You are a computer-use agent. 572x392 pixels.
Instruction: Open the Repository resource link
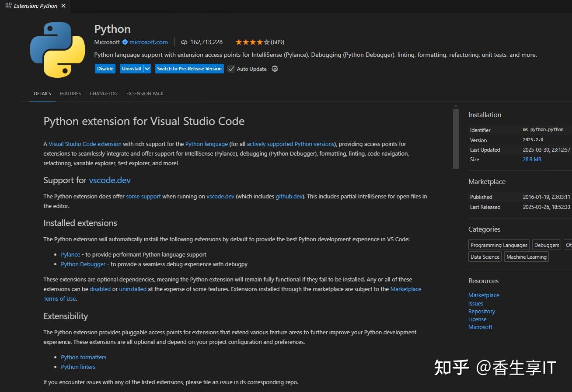coord(481,311)
